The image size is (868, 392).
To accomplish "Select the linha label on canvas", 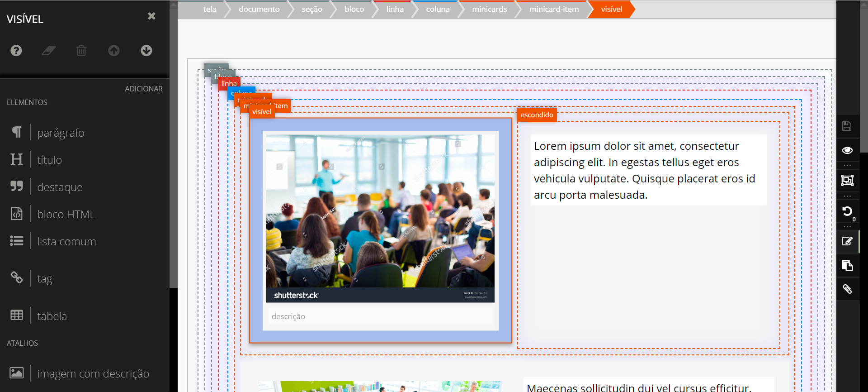I will (x=229, y=83).
